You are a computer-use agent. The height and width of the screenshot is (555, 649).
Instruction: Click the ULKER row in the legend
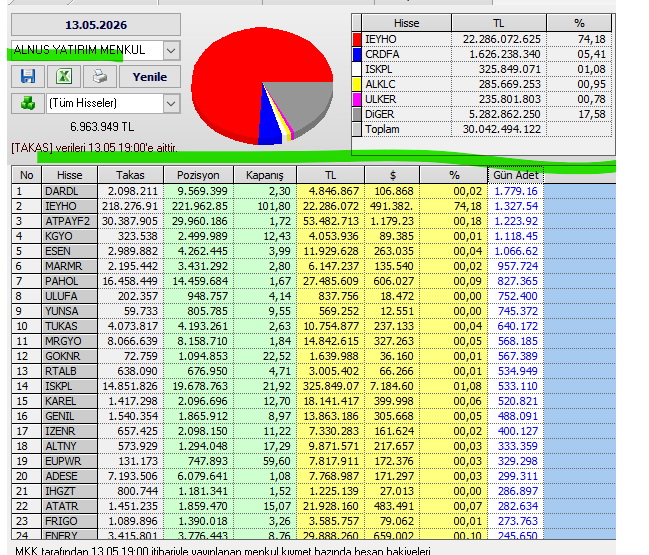tap(482, 99)
